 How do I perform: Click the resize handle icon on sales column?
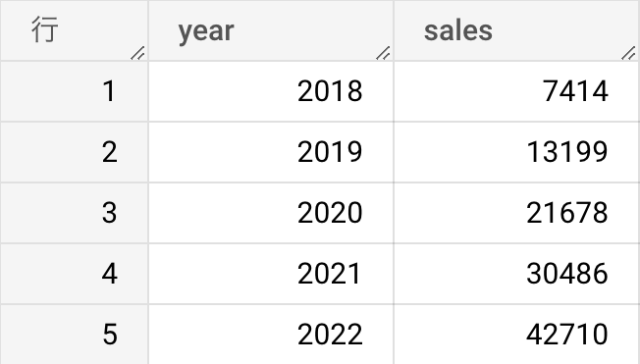pos(629,53)
